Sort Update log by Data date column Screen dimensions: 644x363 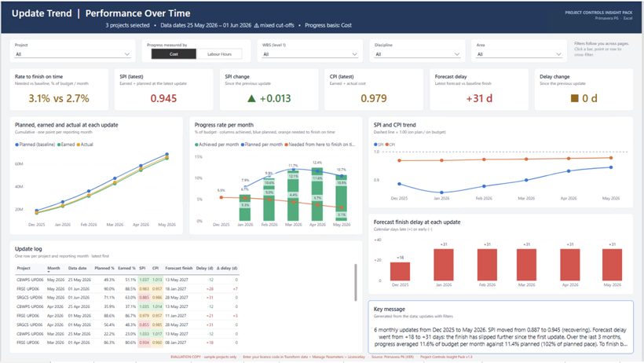(x=77, y=268)
